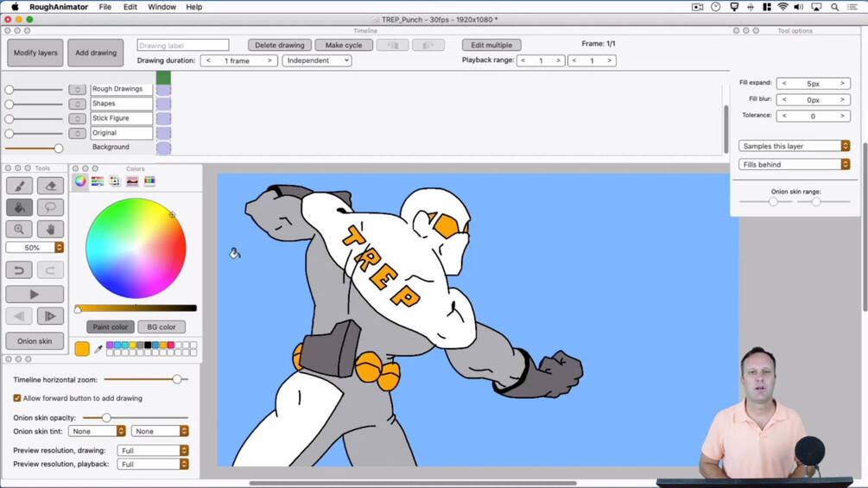Screen dimensions: 868x488
Task: Open the Edit menu
Action: click(x=130, y=7)
